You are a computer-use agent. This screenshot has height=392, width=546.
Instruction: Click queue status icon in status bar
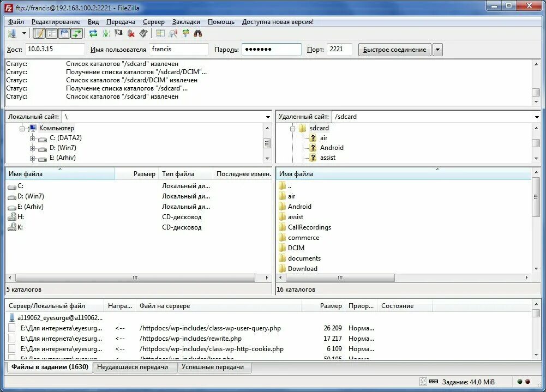point(423,382)
